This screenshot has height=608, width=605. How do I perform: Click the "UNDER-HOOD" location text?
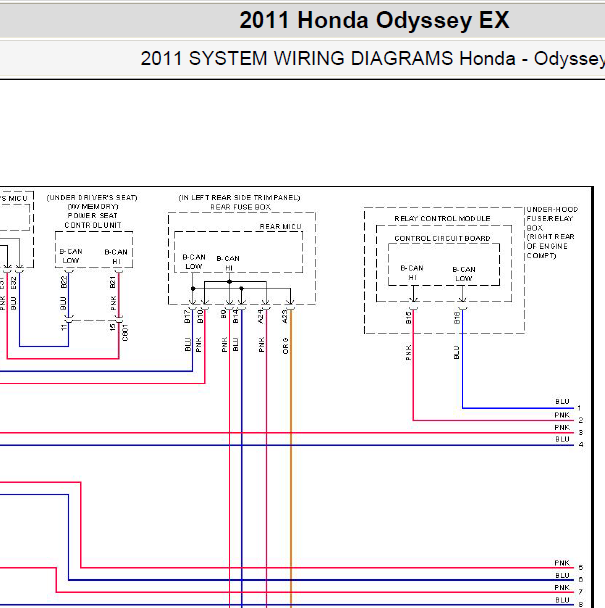pos(552,209)
